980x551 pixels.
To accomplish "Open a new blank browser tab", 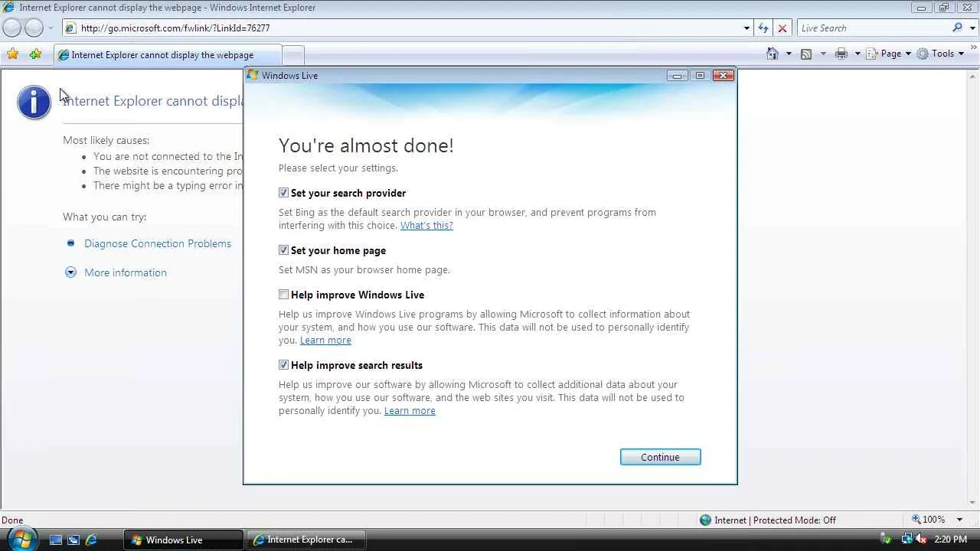I will point(293,55).
